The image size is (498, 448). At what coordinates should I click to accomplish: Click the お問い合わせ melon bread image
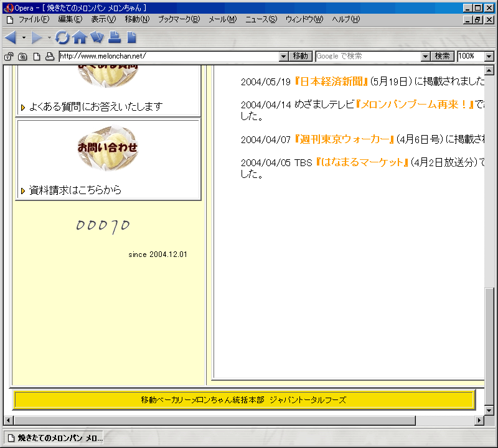108,147
